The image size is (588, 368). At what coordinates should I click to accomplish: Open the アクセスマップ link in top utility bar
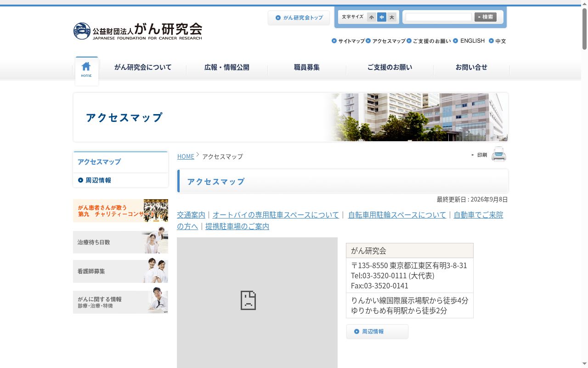click(x=386, y=41)
